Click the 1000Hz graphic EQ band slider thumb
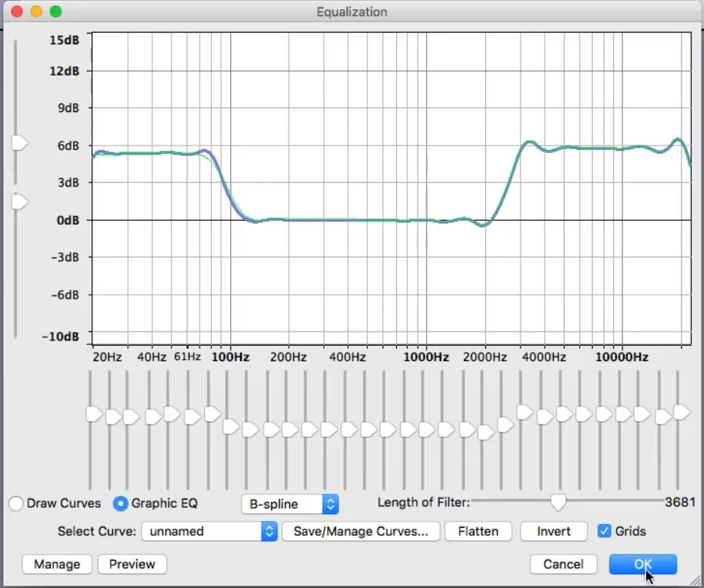704x588 pixels. point(427,430)
